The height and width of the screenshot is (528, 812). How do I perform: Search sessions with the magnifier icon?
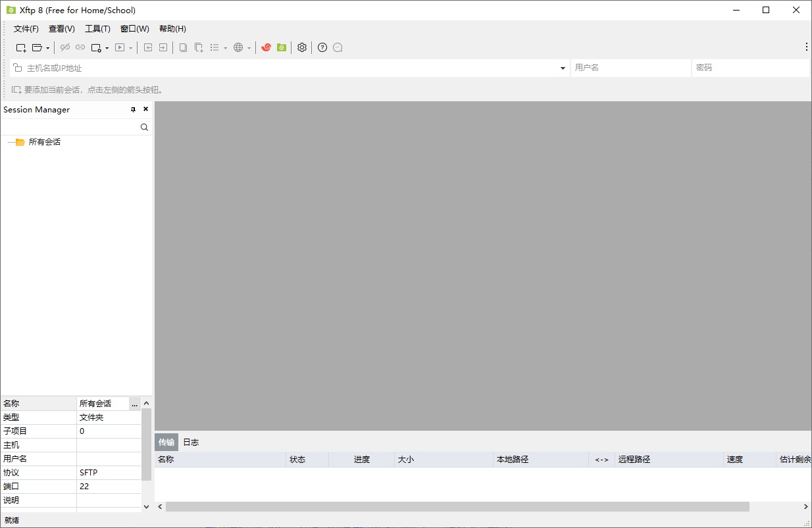(144, 126)
